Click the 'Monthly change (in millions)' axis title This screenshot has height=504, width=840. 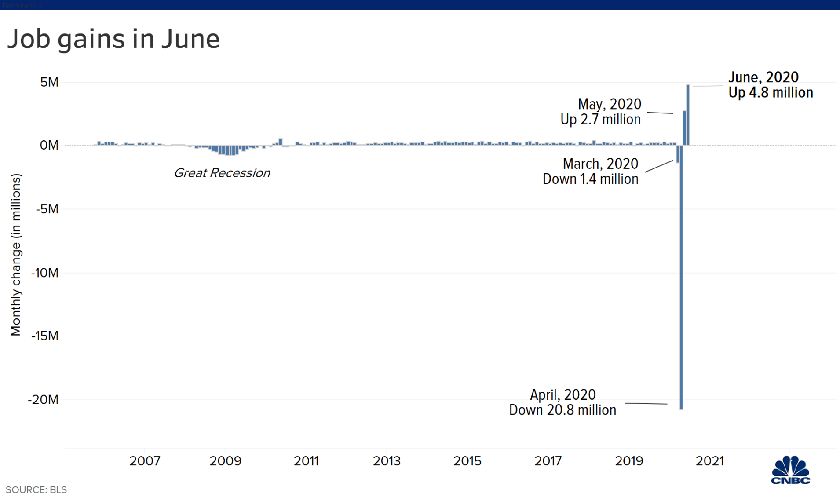16,255
